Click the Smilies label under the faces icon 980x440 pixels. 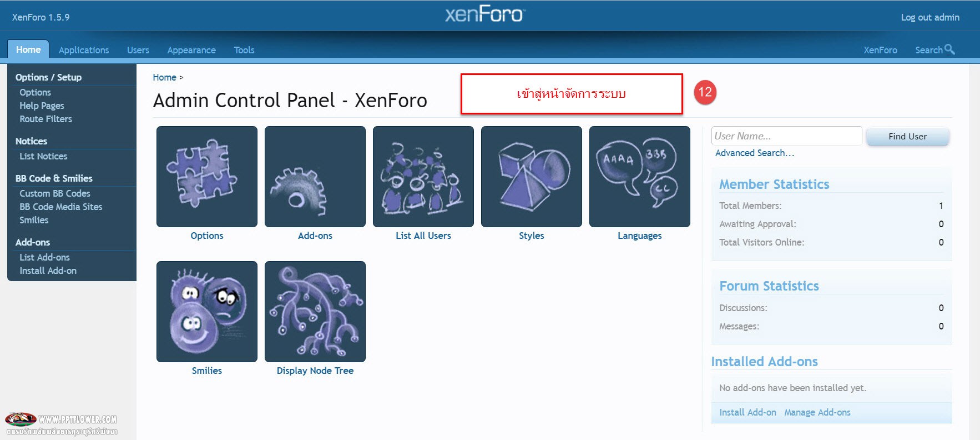[x=207, y=371]
